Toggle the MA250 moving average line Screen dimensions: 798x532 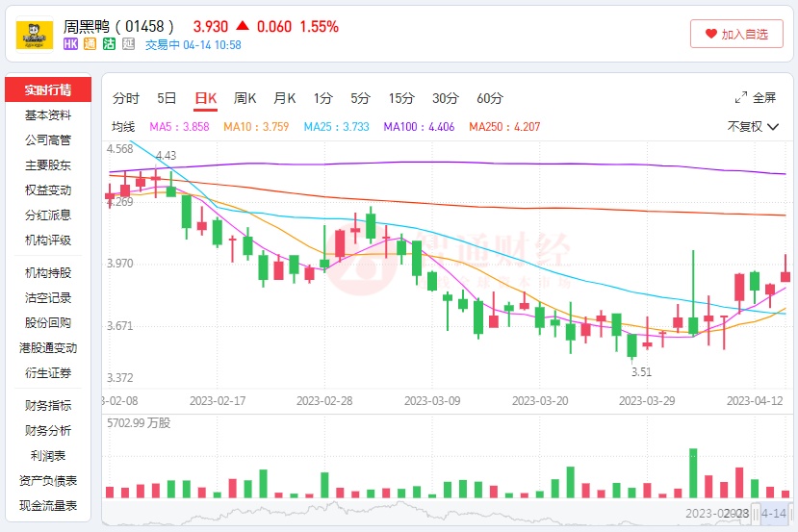(x=504, y=126)
